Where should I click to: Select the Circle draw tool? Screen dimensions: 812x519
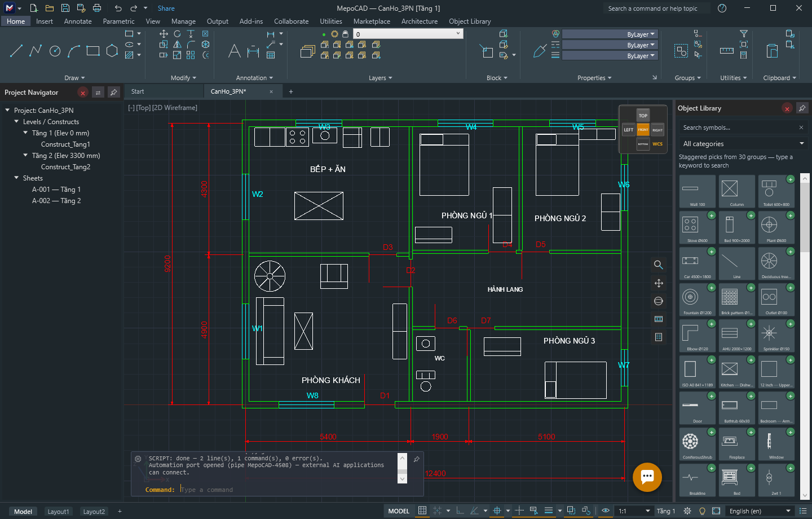click(55, 51)
